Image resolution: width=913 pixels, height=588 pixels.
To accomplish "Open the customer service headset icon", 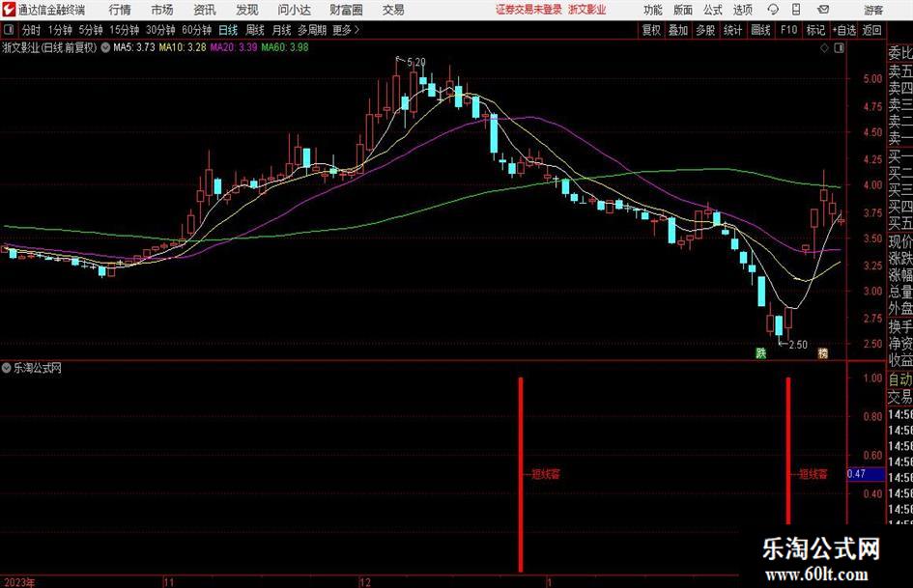I will tap(773, 10).
